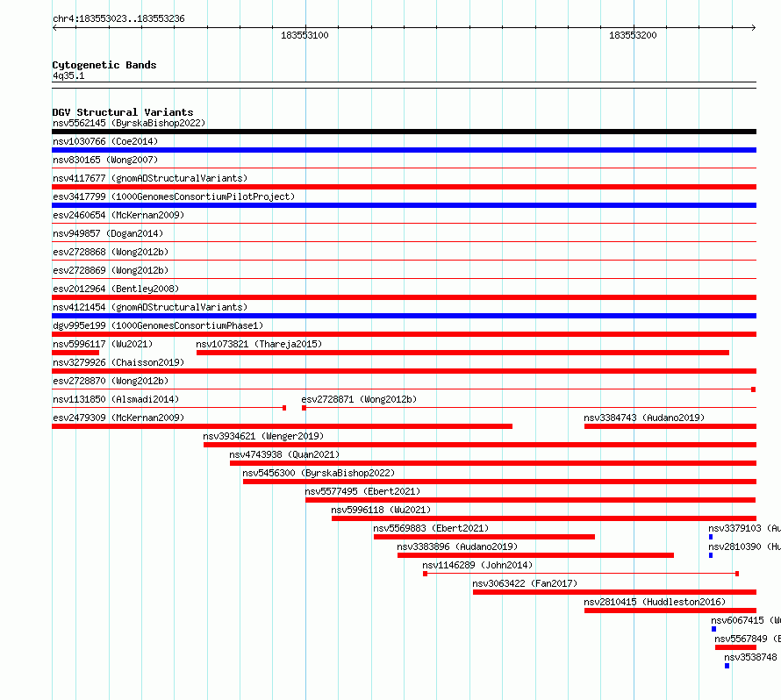
Task: Select the small blue nsv3379103 marker
Action: pos(711,537)
